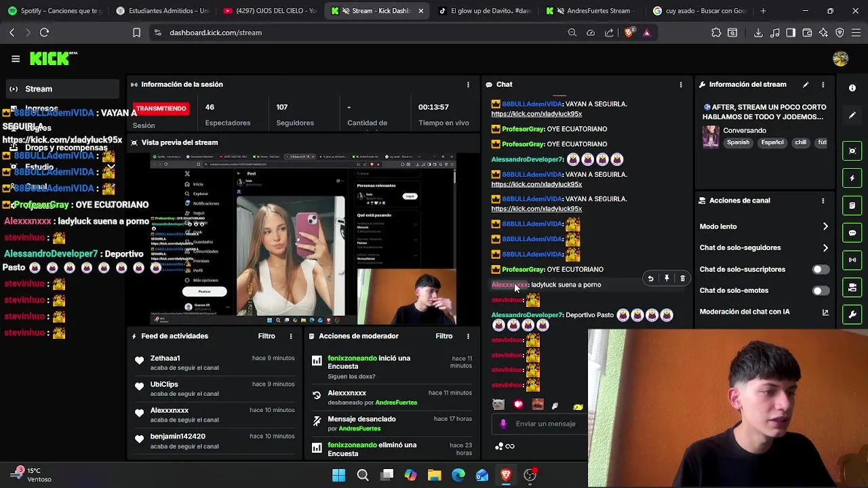Screen dimensions: 868x488
Task: Delete the Alexxxnxxx chat message
Action: [x=683, y=279]
